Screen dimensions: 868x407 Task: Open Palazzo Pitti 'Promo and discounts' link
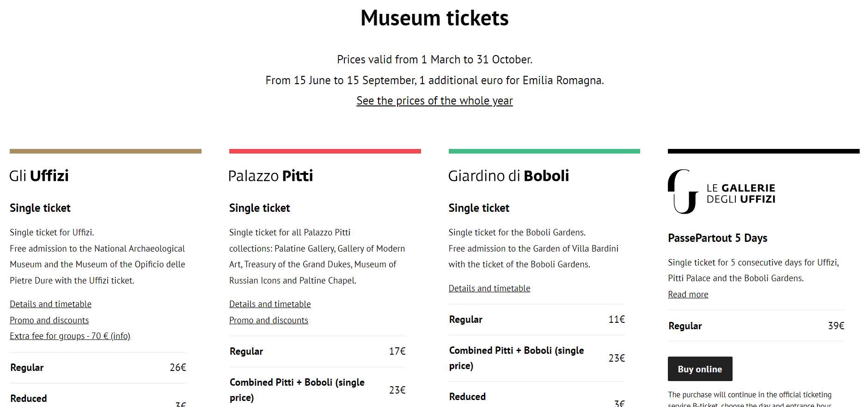point(269,320)
